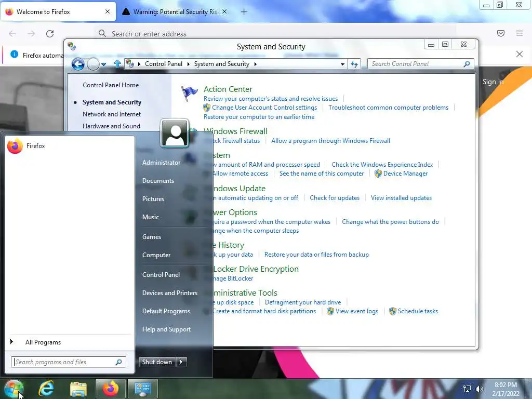This screenshot has height=399, width=532.
Task: Click View installed updates link
Action: coord(401,198)
